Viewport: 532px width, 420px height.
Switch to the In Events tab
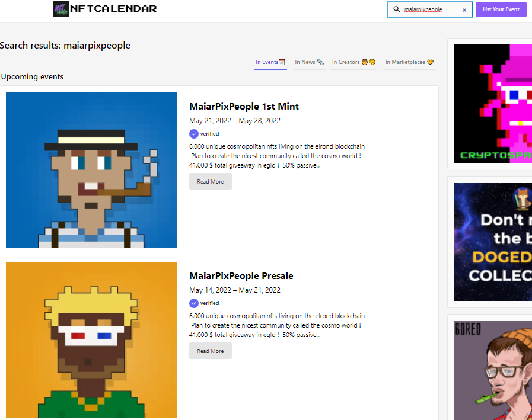270,62
